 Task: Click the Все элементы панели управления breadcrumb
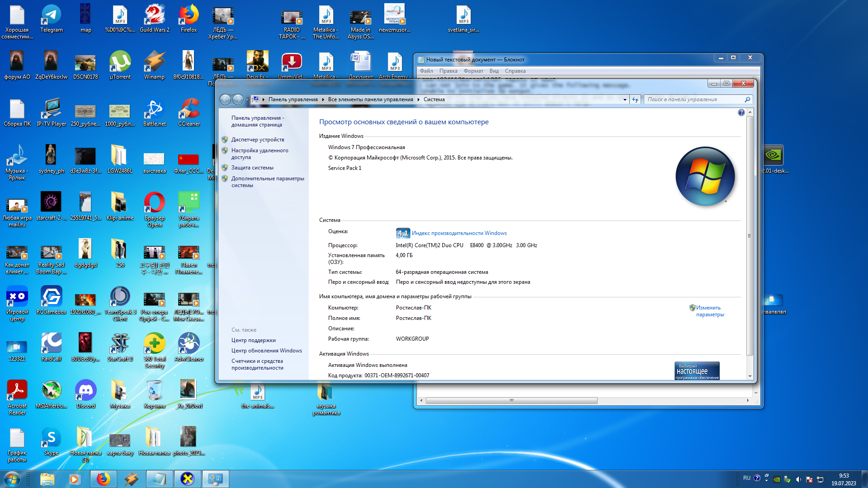[x=371, y=99]
